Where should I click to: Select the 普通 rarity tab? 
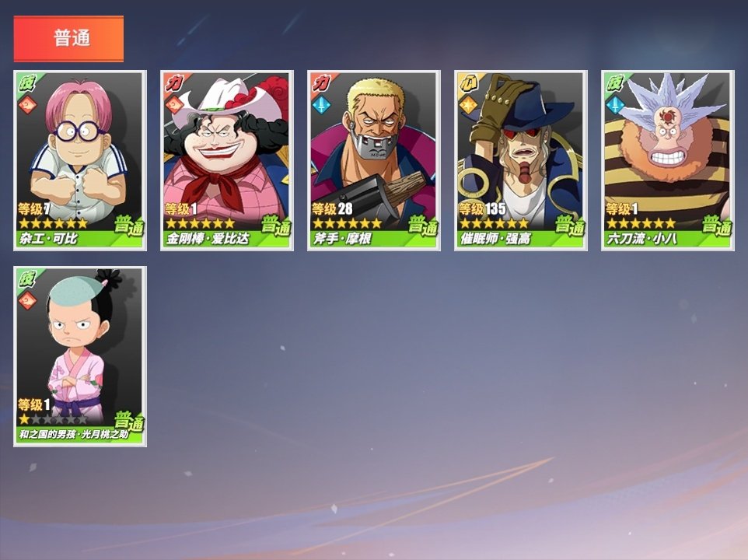pos(68,39)
